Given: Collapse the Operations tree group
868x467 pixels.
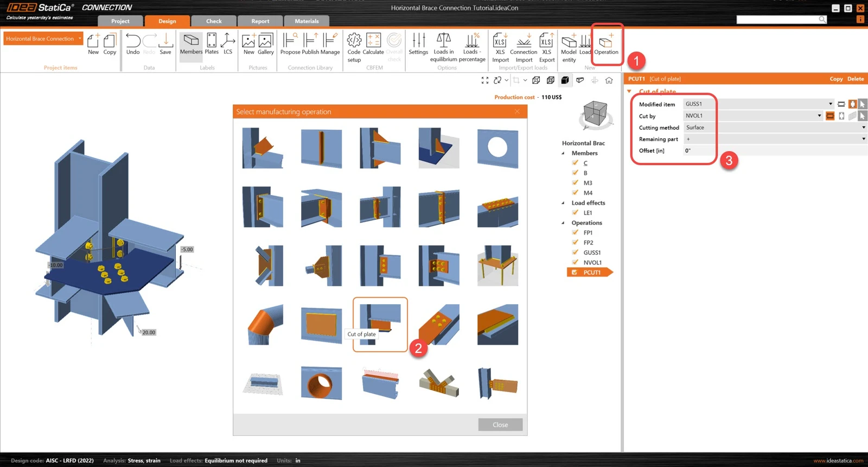Looking at the screenshot, I should (x=563, y=223).
